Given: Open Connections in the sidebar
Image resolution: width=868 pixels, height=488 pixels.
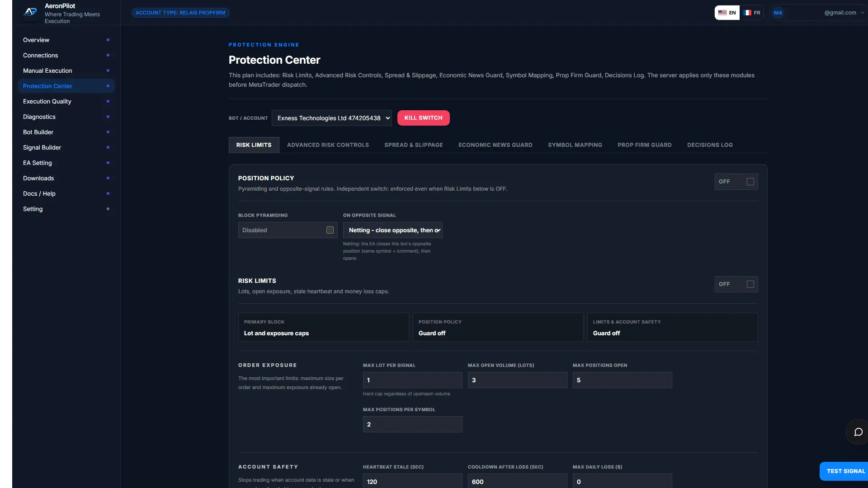Looking at the screenshot, I should [66, 55].
